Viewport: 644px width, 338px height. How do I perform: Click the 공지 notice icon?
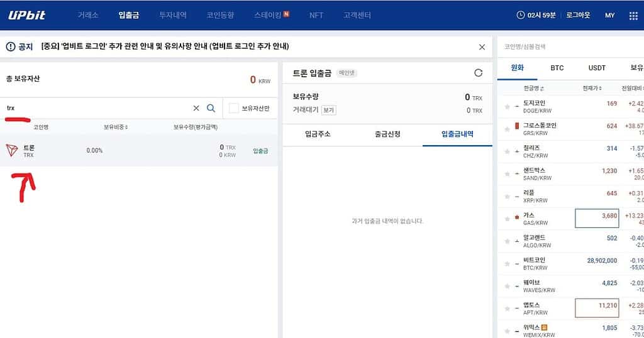click(x=11, y=46)
